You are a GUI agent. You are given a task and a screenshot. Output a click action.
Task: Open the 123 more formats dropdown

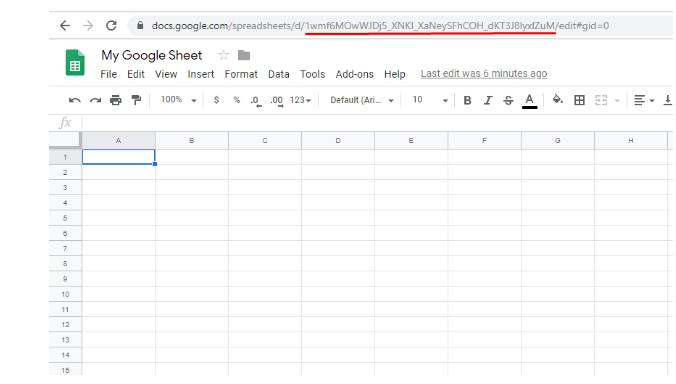point(300,100)
